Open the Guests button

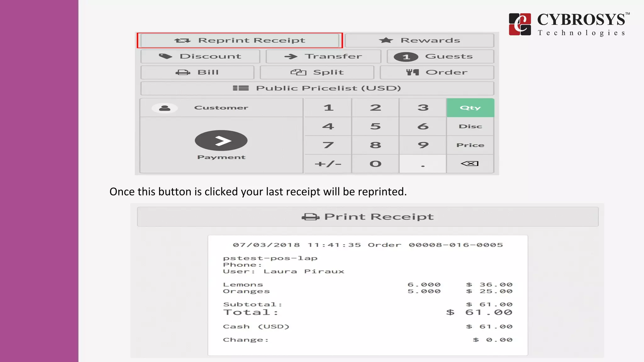tap(441, 57)
